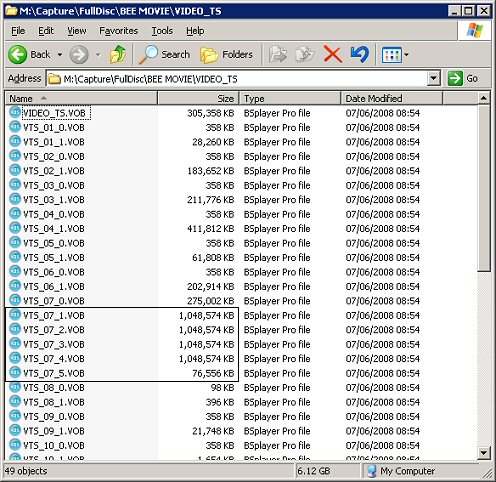Select the file VTS_06_0.VOB
This screenshot has width=496, height=482.
(54, 272)
